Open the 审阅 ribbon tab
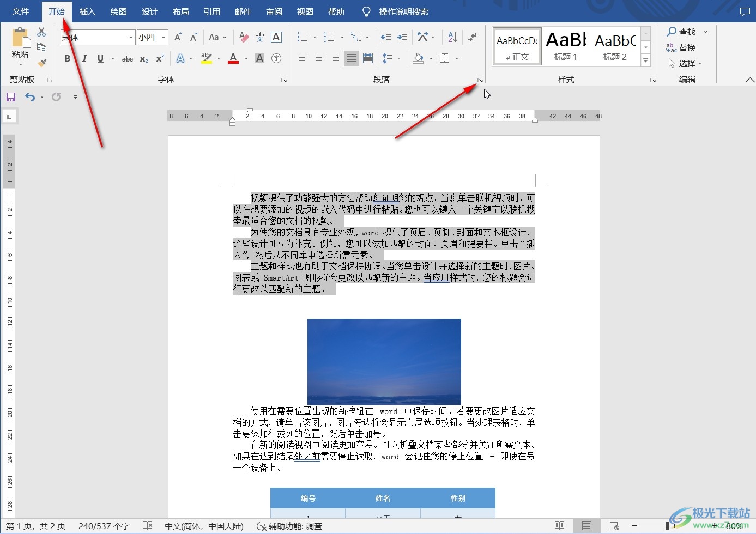Screen dimensions: 756x534 tap(274, 11)
